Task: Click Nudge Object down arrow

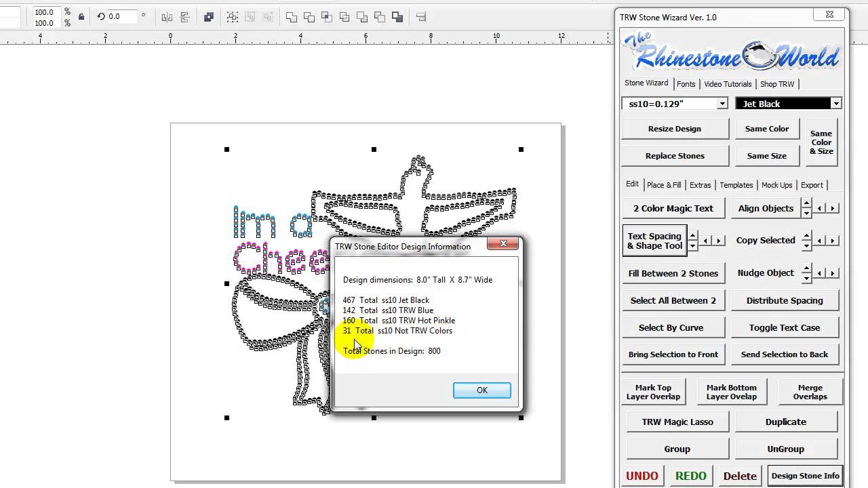Action: tap(806, 278)
